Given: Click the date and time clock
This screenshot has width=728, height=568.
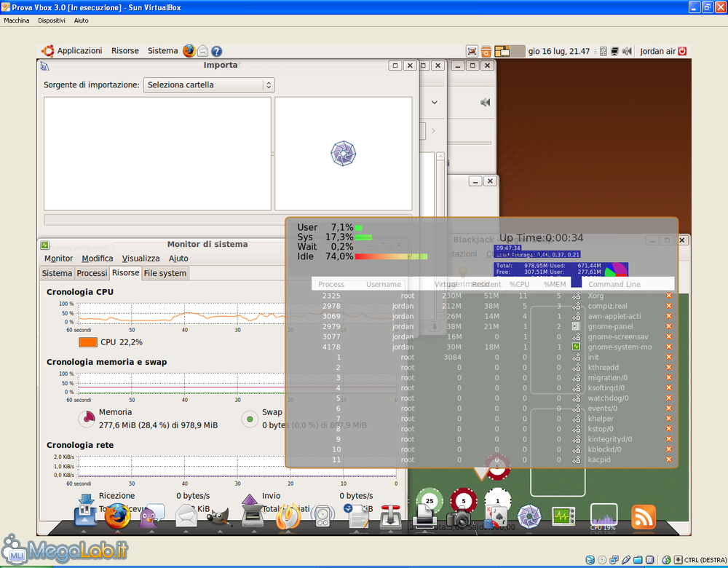Looking at the screenshot, I should point(558,51).
